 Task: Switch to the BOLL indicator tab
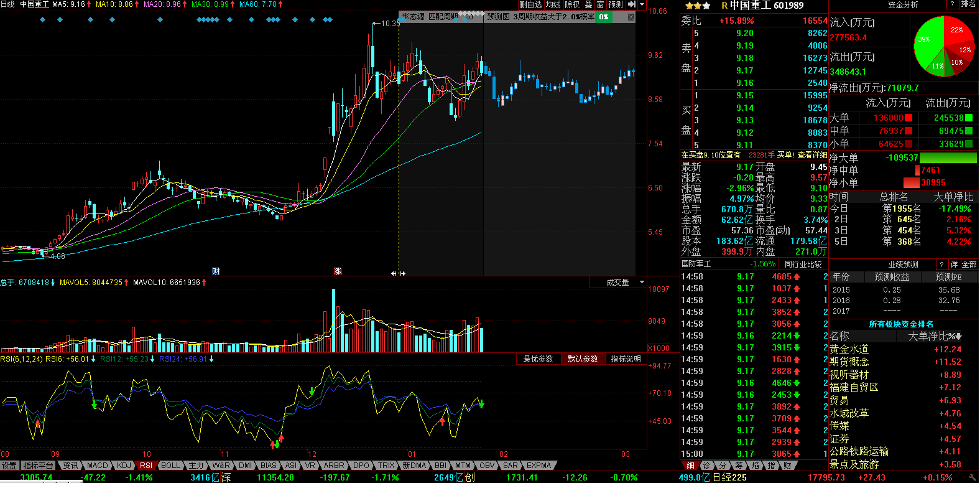point(170,466)
